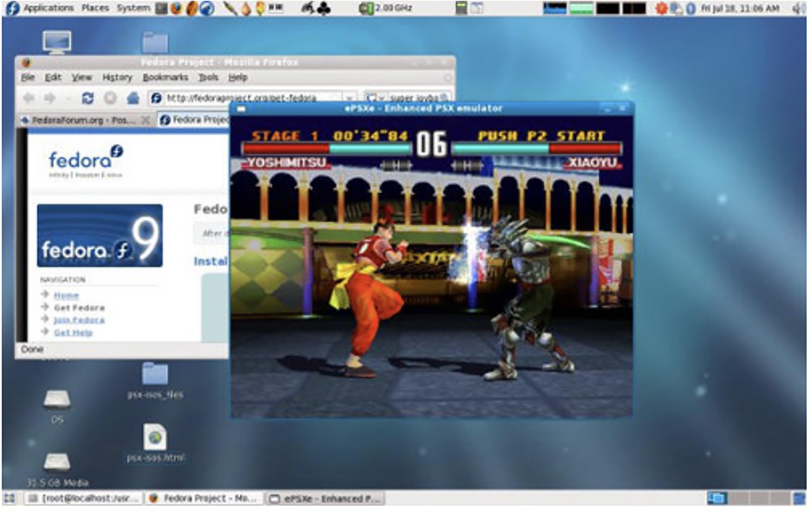Open the Fedora logo main menu icon
The width and height of the screenshot is (812, 512).
[12, 8]
